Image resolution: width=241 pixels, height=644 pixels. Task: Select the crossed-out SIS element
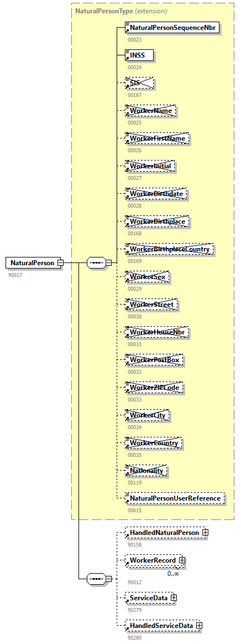click(139, 83)
